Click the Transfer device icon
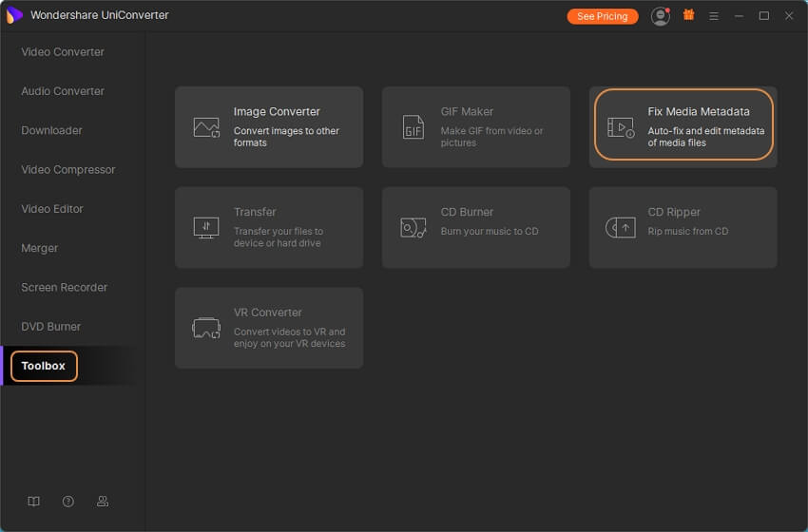808x532 pixels. (x=206, y=227)
